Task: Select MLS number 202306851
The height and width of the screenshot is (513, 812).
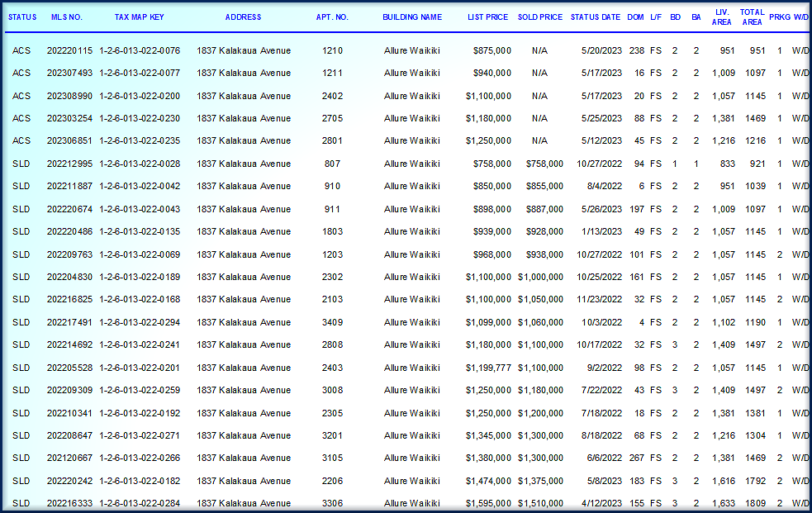Action: coord(69,140)
